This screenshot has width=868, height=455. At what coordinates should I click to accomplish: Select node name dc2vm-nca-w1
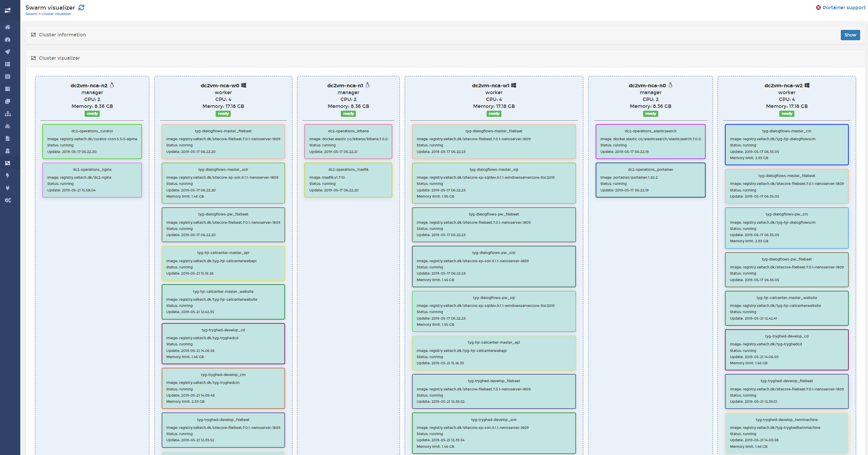[490, 86]
